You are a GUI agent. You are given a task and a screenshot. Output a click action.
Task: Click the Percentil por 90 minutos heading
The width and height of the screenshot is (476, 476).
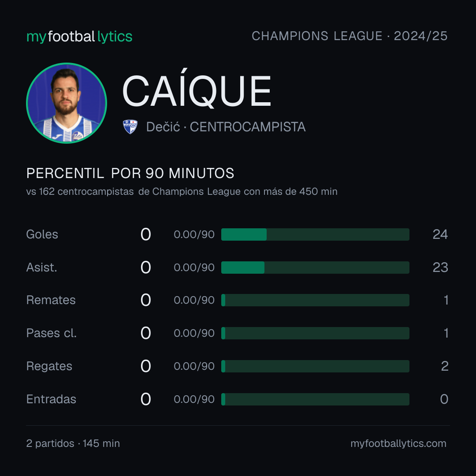(x=130, y=173)
